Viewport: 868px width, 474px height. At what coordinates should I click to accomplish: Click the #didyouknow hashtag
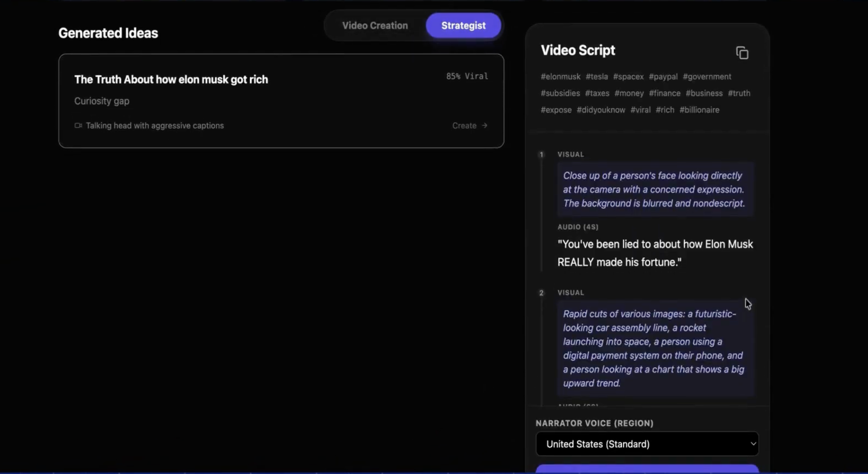[601, 110]
